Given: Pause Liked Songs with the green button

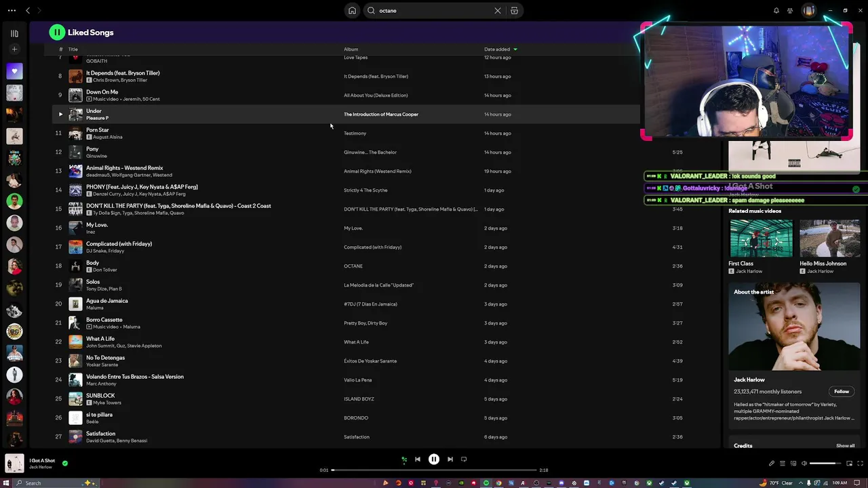Looking at the screenshot, I should [x=57, y=32].
